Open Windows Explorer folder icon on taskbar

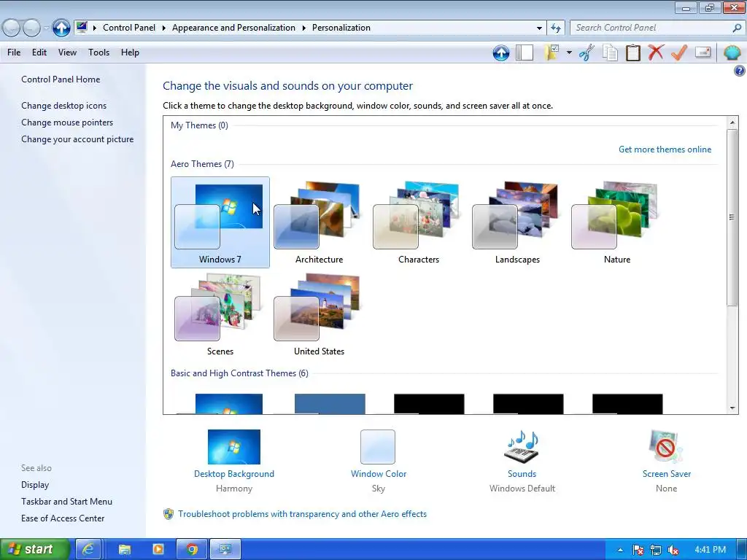click(x=125, y=549)
